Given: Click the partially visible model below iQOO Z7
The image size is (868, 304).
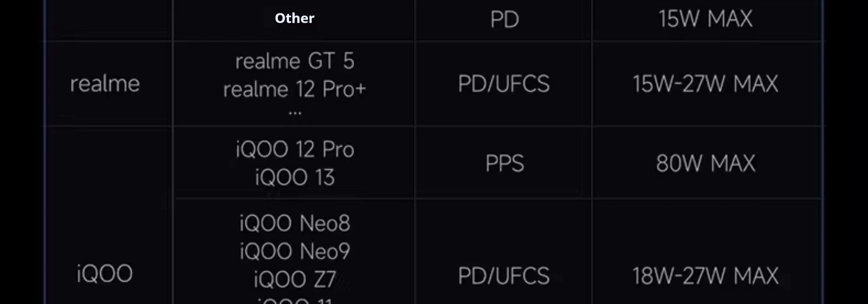Looking at the screenshot, I should tap(295, 301).
